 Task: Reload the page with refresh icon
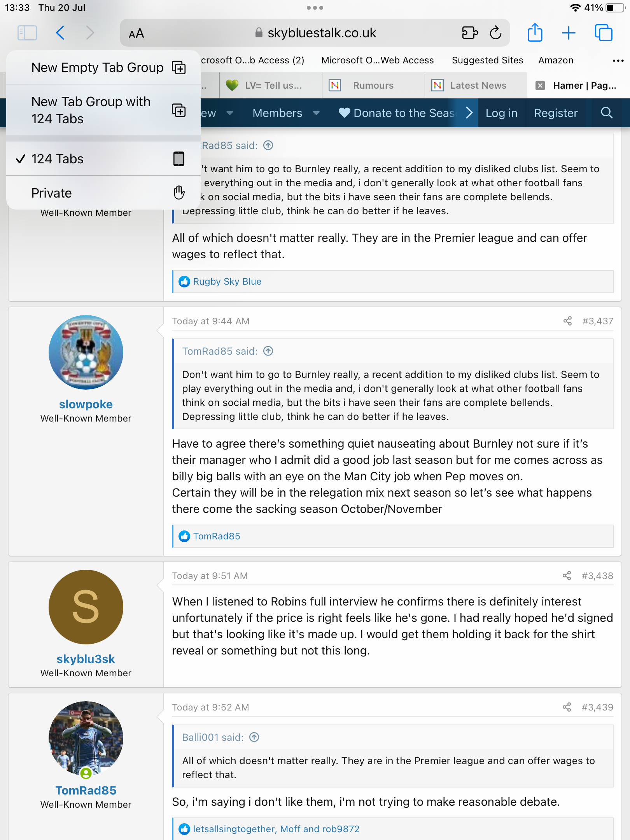(495, 33)
